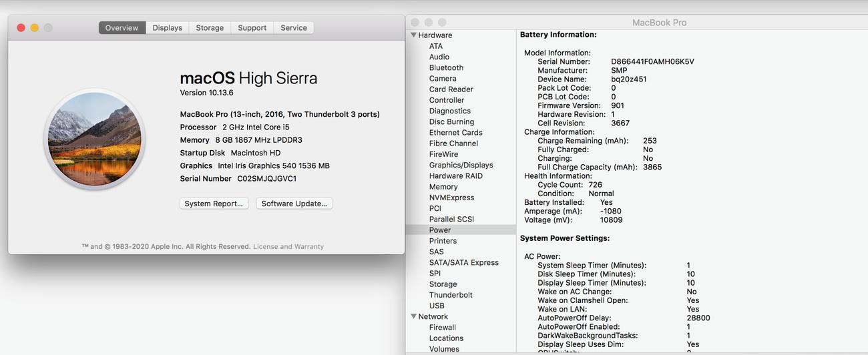This screenshot has height=355, width=868.
Task: Select SATA/SATA Express in the sidebar
Action: coord(464,262)
